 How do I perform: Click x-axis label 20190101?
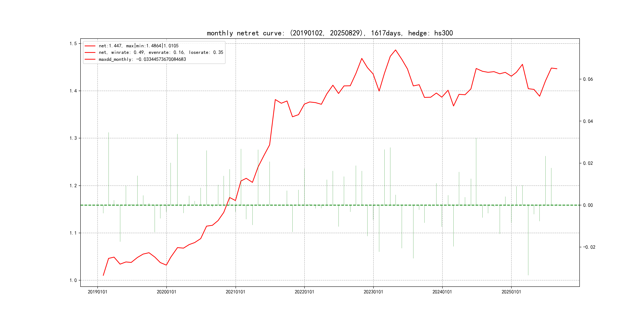tap(98, 292)
